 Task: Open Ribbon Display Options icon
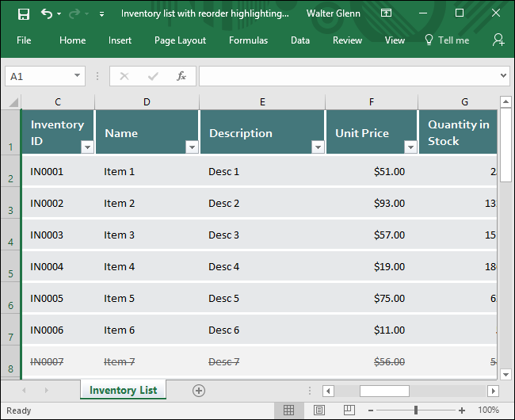pyautogui.click(x=386, y=13)
